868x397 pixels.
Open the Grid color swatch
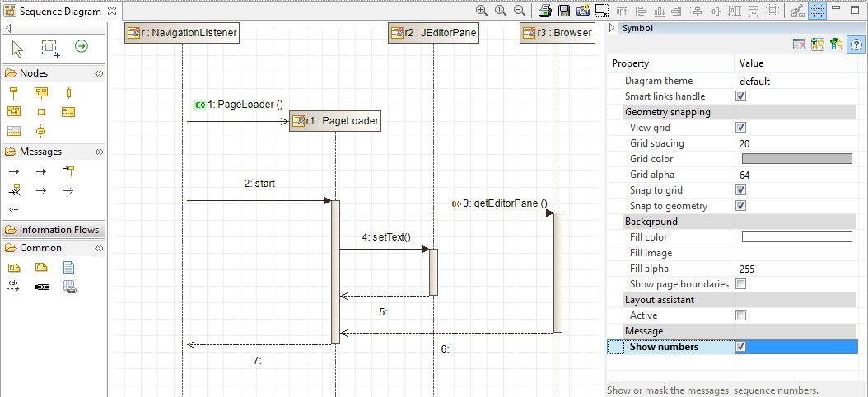click(x=796, y=159)
